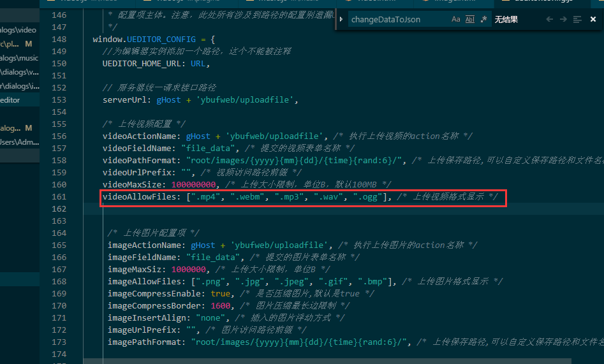The image size is (604, 364).
Task: Click the ".gif" string in imageAllowFiles
Action: pos(334,281)
